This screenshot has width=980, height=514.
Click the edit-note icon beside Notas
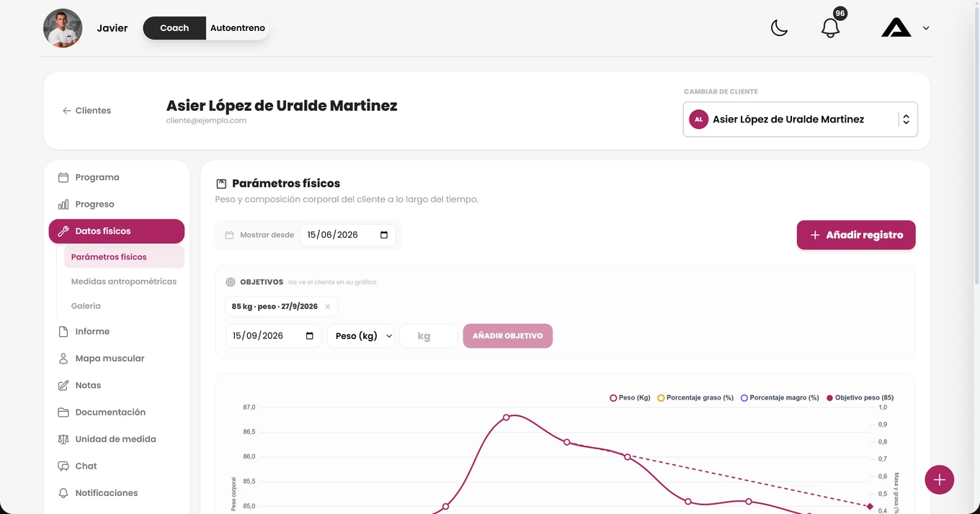(x=63, y=386)
